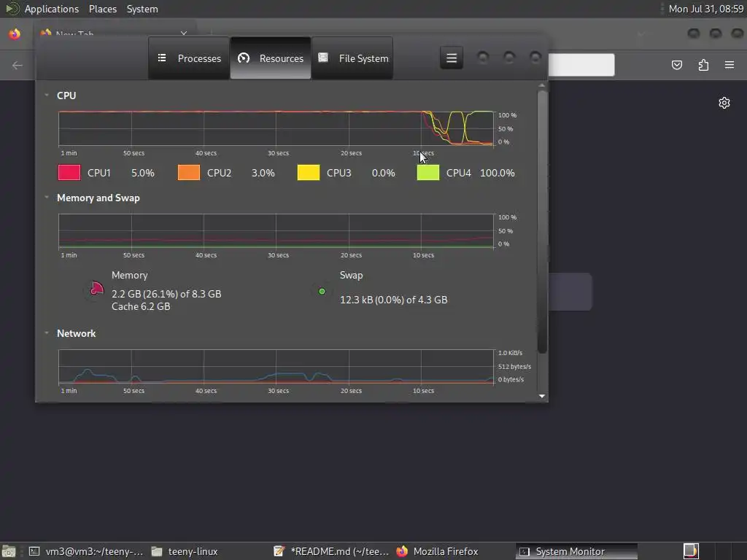Click the CPU1 5.0% value
Image resolution: width=747 pixels, height=560 pixels.
(142, 173)
